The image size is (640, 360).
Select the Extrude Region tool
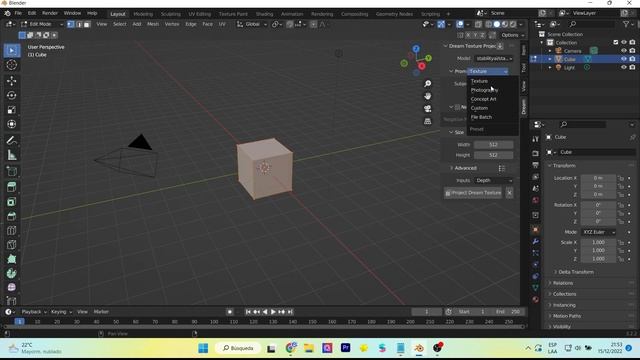click(11, 187)
